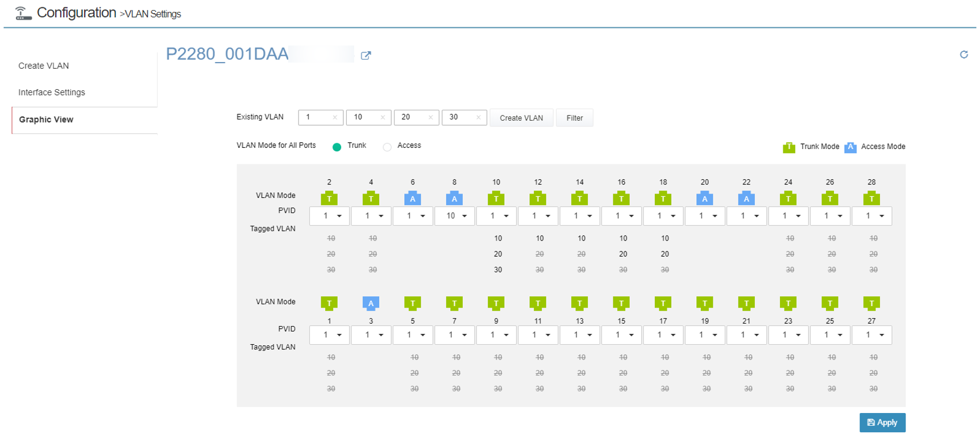Click port 27 trunk mode icon
The image size is (980, 442).
point(871,303)
